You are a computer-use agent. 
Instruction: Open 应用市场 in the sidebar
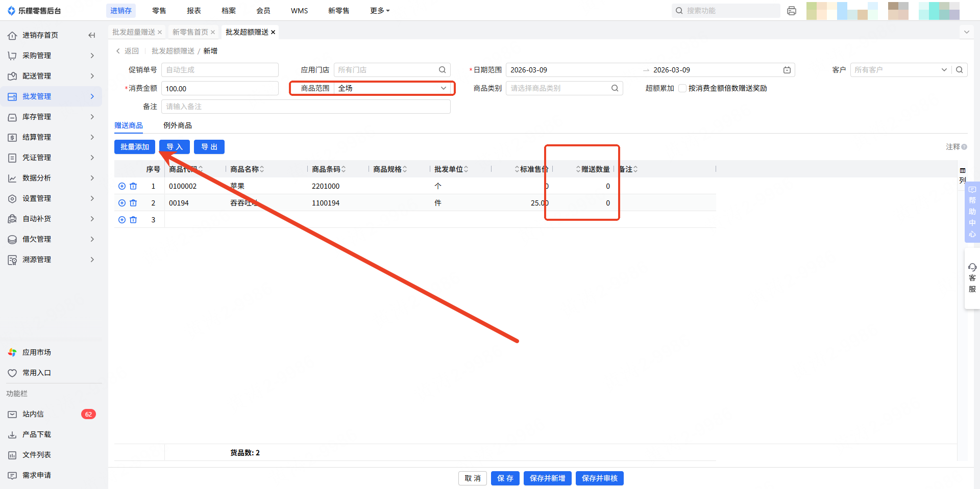37,352
